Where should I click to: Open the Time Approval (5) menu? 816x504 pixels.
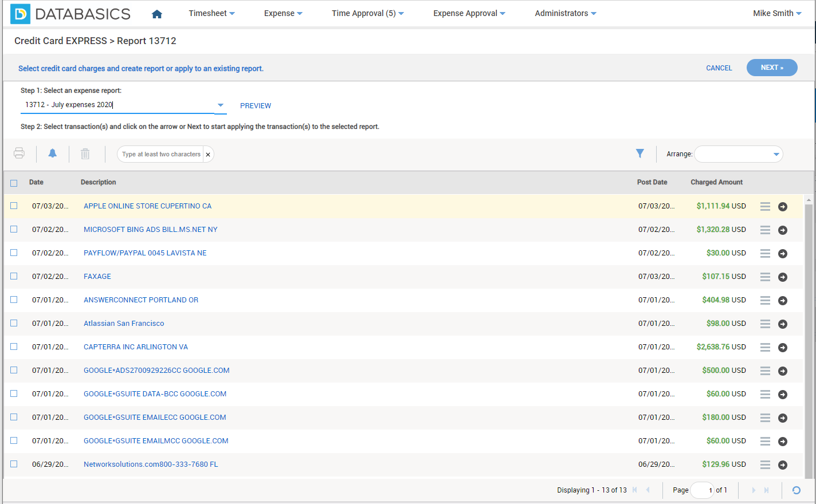[368, 13]
